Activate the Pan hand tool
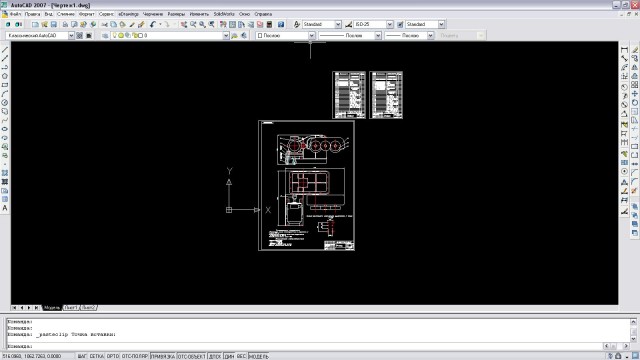This screenshot has width=640, height=360. pyautogui.click(x=184, y=24)
